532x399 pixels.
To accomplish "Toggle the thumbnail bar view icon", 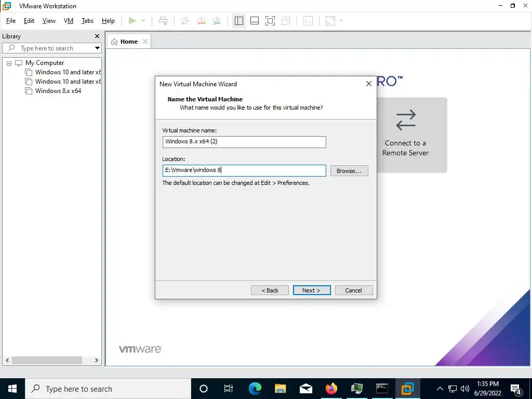I will tap(255, 21).
